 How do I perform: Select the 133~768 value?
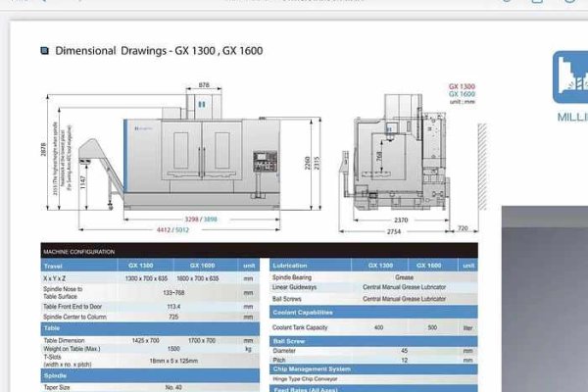[173, 293]
